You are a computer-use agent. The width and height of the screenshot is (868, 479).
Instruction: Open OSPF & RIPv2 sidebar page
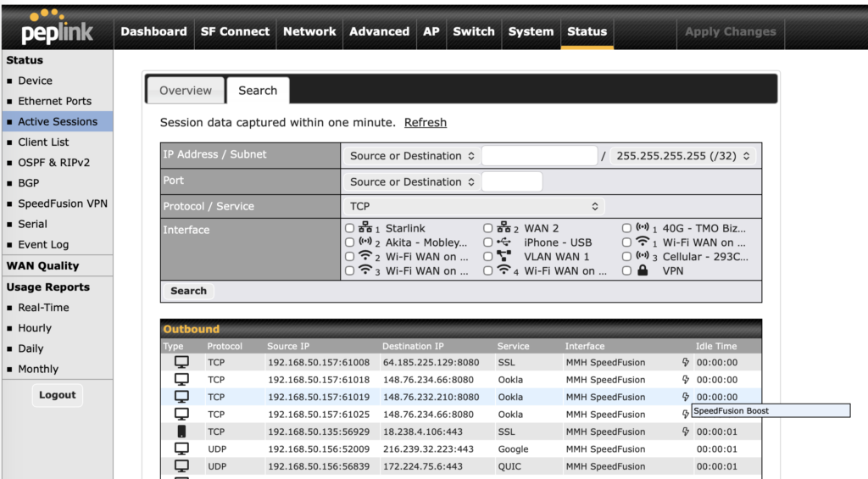(53, 162)
